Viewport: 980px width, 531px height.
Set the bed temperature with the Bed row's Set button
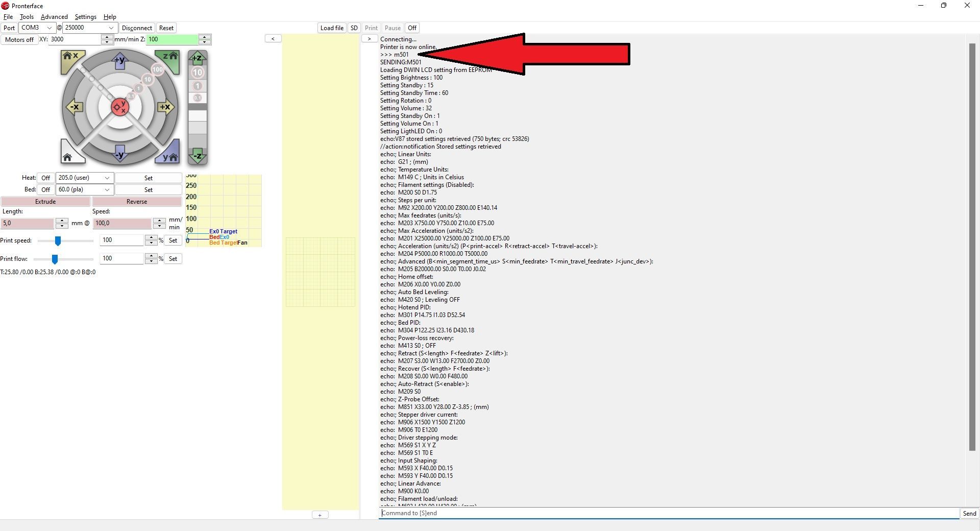[x=149, y=189]
